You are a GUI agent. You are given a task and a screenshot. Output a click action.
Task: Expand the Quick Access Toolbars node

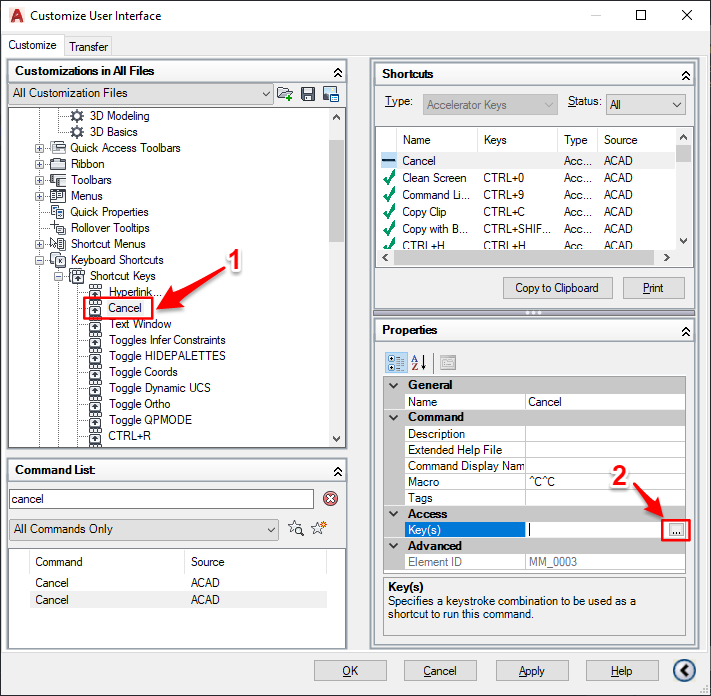click(x=39, y=148)
